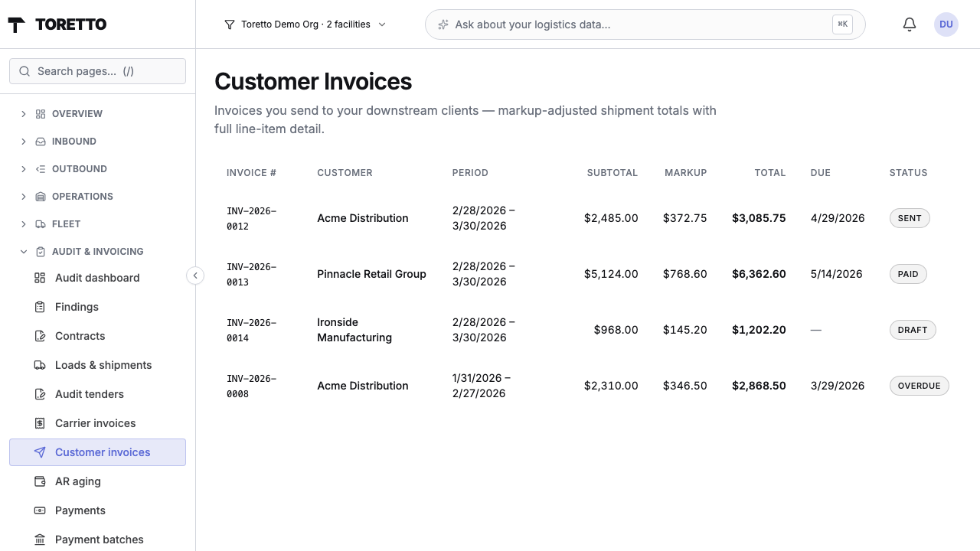The width and height of the screenshot is (980, 551).
Task: Open the Toretto Demo Org facilities dropdown
Action: (305, 24)
